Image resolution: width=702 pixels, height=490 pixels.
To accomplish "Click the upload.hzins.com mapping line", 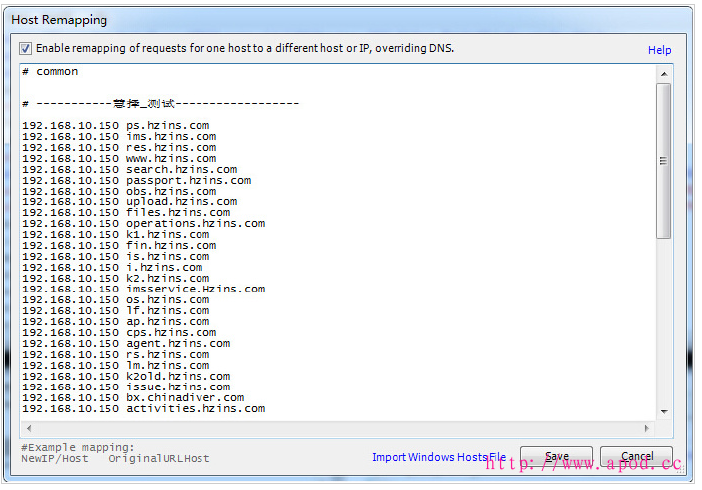I will click(129, 202).
